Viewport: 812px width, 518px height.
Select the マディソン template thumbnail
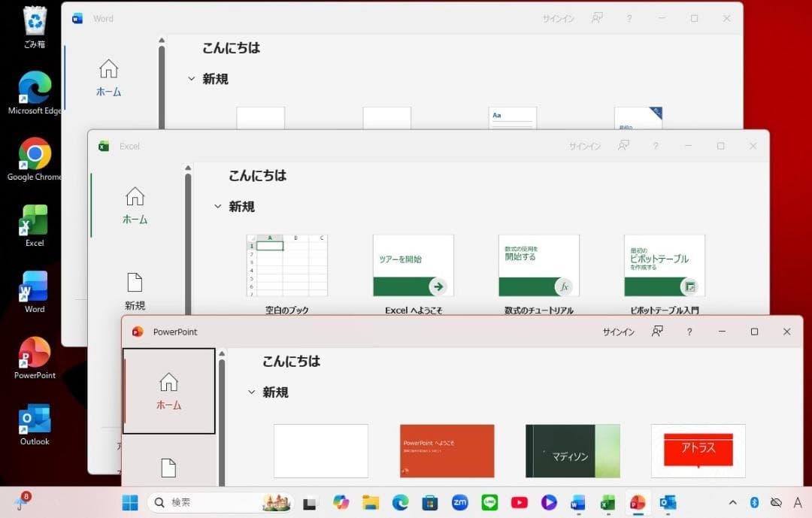point(572,451)
